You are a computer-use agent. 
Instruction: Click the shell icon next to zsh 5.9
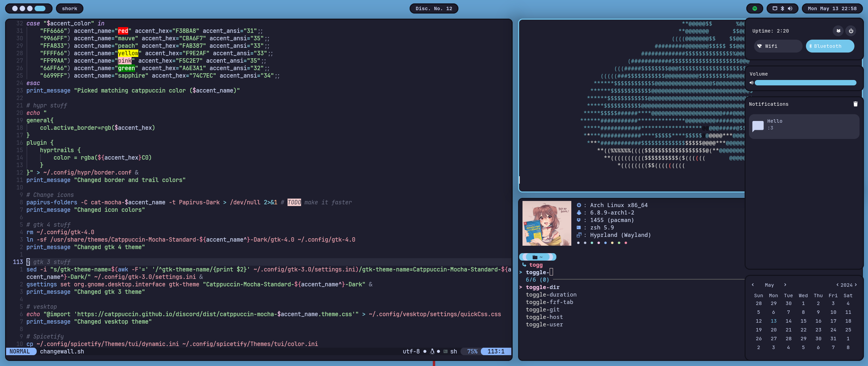pyautogui.click(x=579, y=227)
